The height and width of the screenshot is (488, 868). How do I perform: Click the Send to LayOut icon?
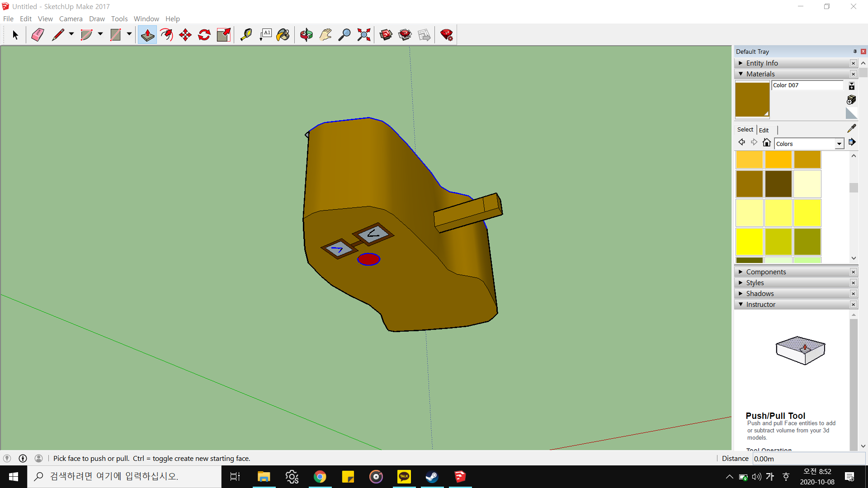point(424,35)
